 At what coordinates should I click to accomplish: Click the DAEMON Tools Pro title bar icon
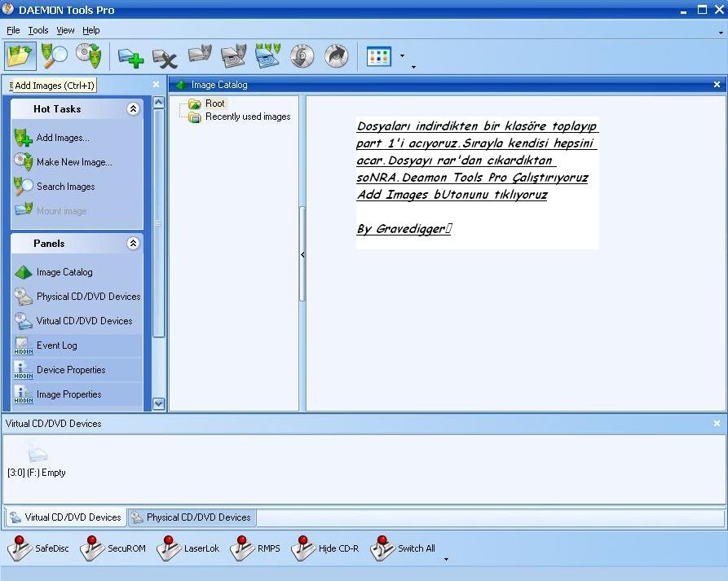pyautogui.click(x=8, y=9)
